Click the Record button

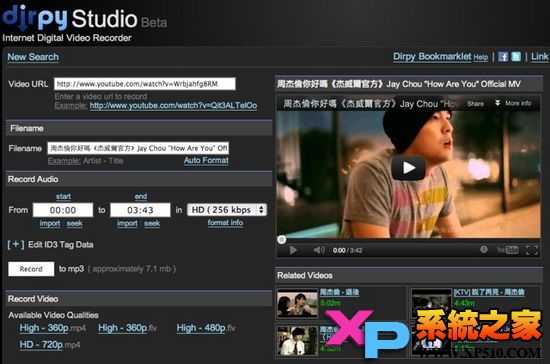tap(31, 269)
